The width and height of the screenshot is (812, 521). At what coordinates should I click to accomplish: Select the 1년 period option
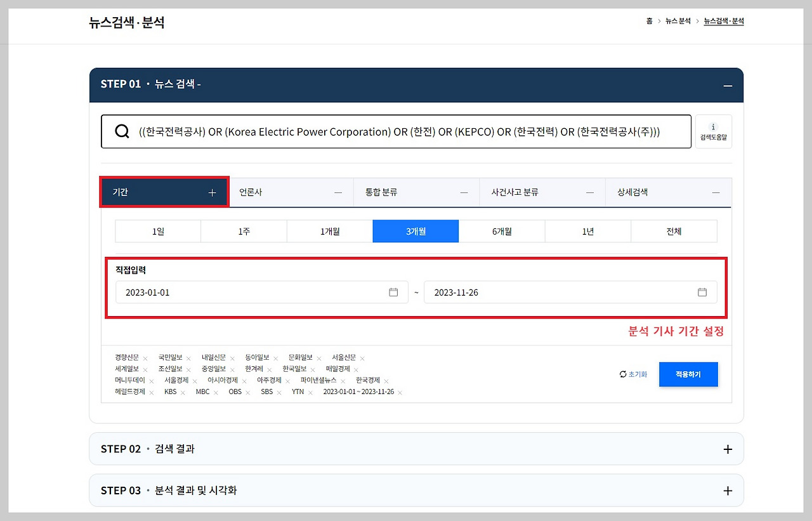click(x=588, y=232)
